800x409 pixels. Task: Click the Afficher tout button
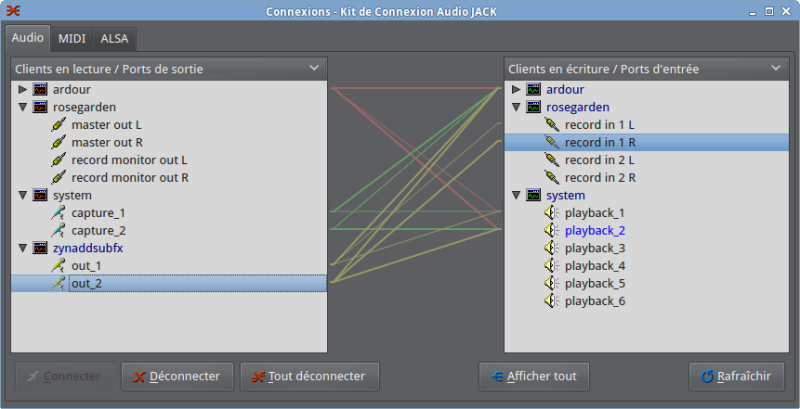click(x=534, y=376)
